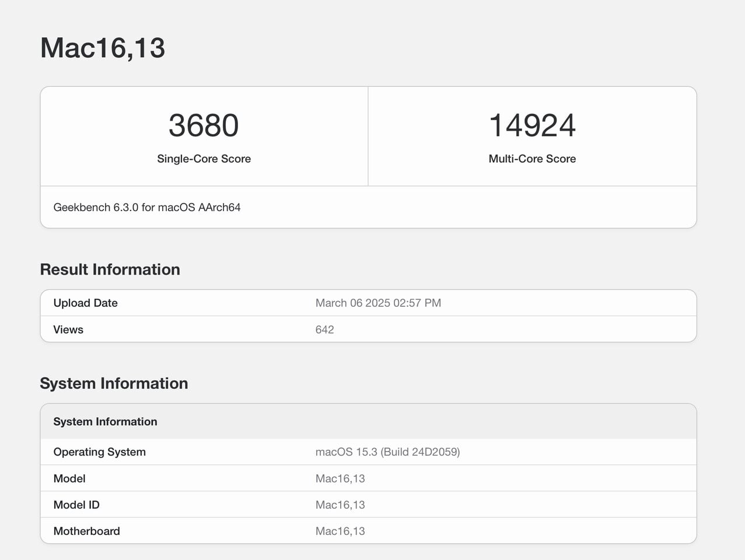745x560 pixels.
Task: Click the System Information table header
Action: tap(105, 421)
